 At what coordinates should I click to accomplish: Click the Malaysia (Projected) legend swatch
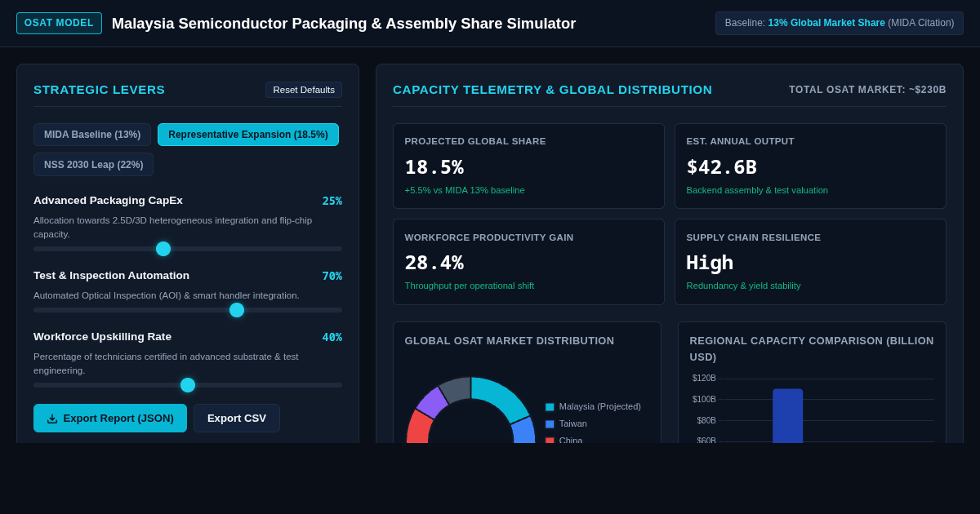pos(550,407)
